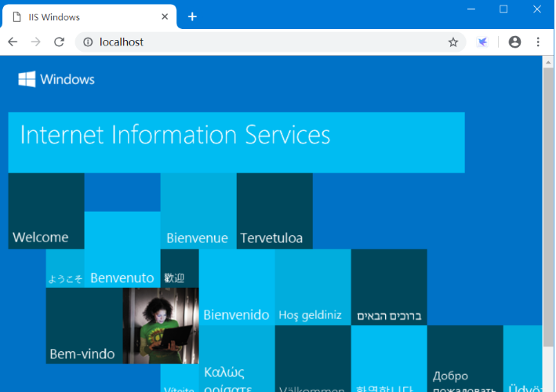Click the Hebrew ברוכים הבאים tile

(389, 288)
